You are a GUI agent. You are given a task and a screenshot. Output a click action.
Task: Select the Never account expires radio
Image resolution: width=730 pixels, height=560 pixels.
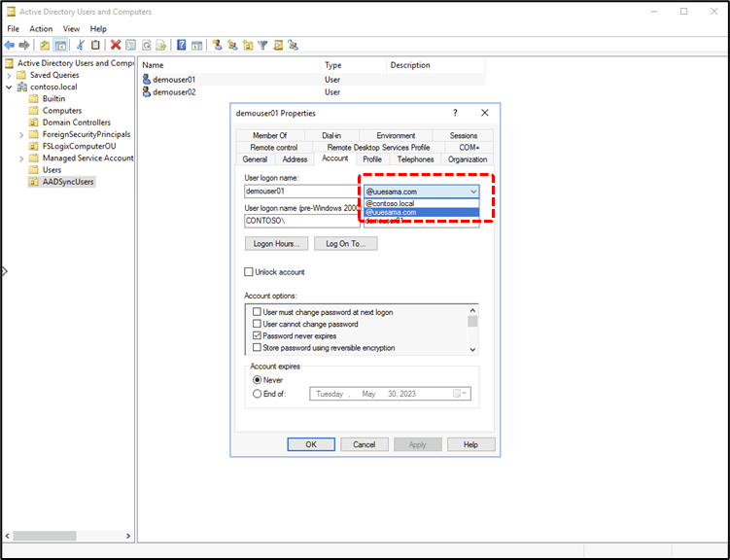coord(257,380)
